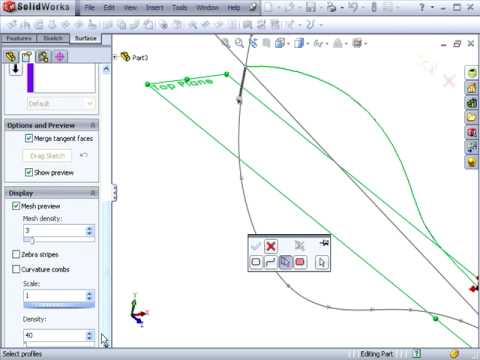Open the greyed Default dropdown
This screenshot has width=480, height=360.
click(x=61, y=103)
